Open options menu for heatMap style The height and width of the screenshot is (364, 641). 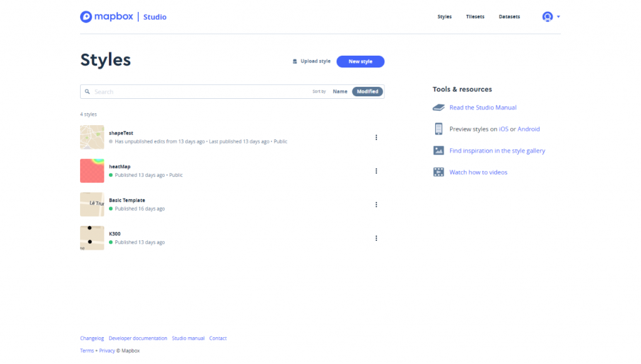376,171
